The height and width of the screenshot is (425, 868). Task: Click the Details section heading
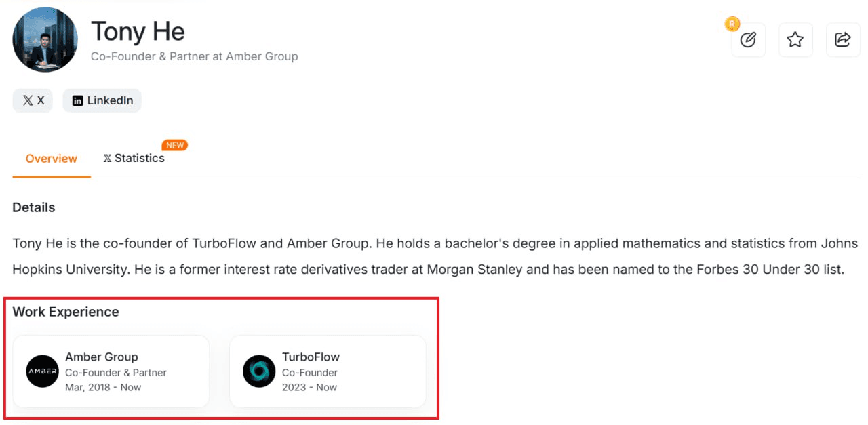34,207
